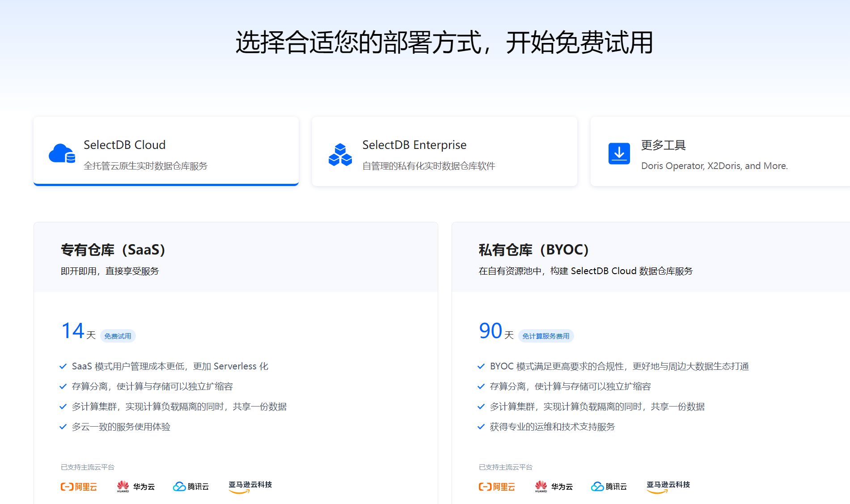Image resolution: width=850 pixels, height=504 pixels.
Task: Click the 腾讯云 logo in BYOC panel
Action: (609, 487)
